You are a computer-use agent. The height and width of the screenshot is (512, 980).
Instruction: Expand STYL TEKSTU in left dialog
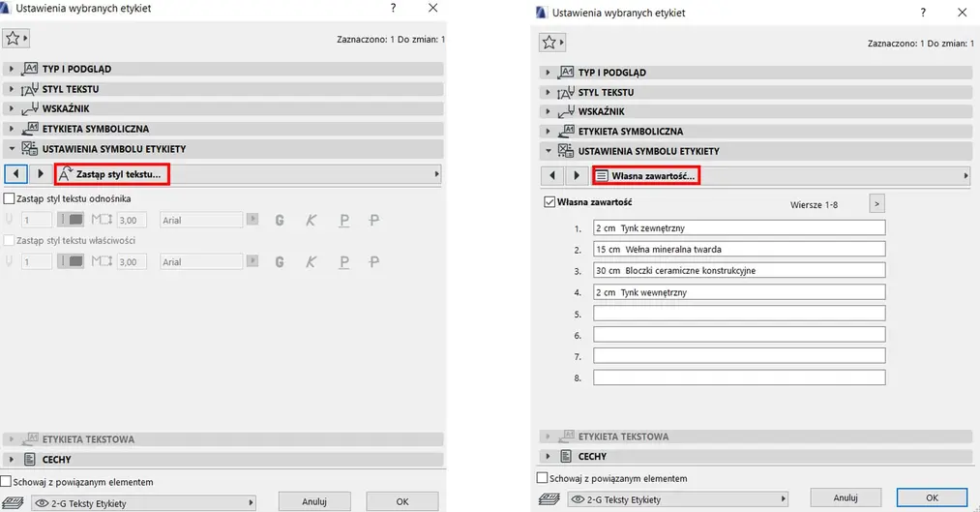click(x=223, y=89)
